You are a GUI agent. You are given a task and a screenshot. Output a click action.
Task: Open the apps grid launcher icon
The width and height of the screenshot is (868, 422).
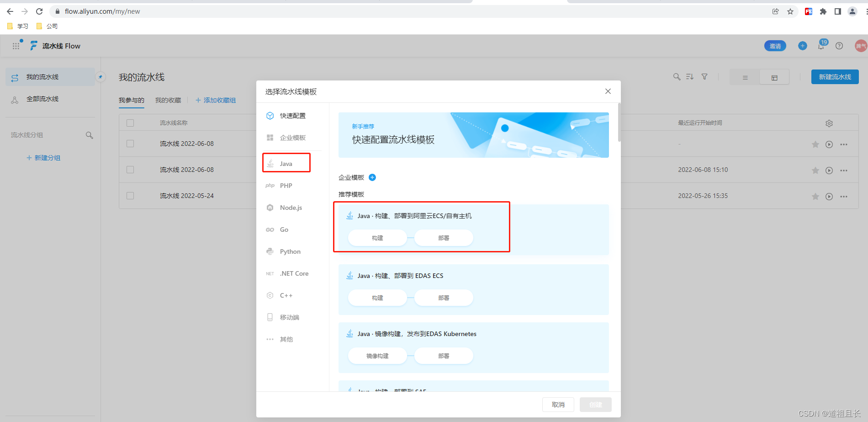pyautogui.click(x=16, y=46)
